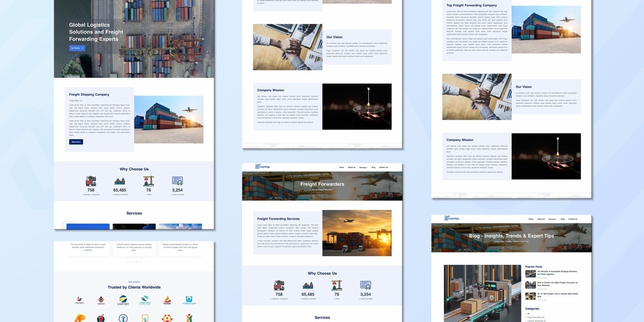The width and height of the screenshot is (644, 322).
Task: Click the 65,485 statistic on home page
Action: 120,190
